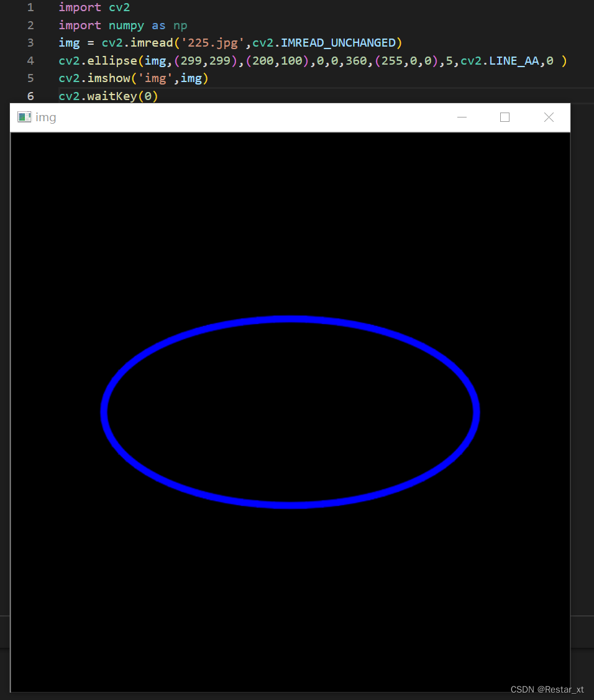Click the (255,0,0) color tuple
The height and width of the screenshot is (700, 594).
click(x=406, y=61)
